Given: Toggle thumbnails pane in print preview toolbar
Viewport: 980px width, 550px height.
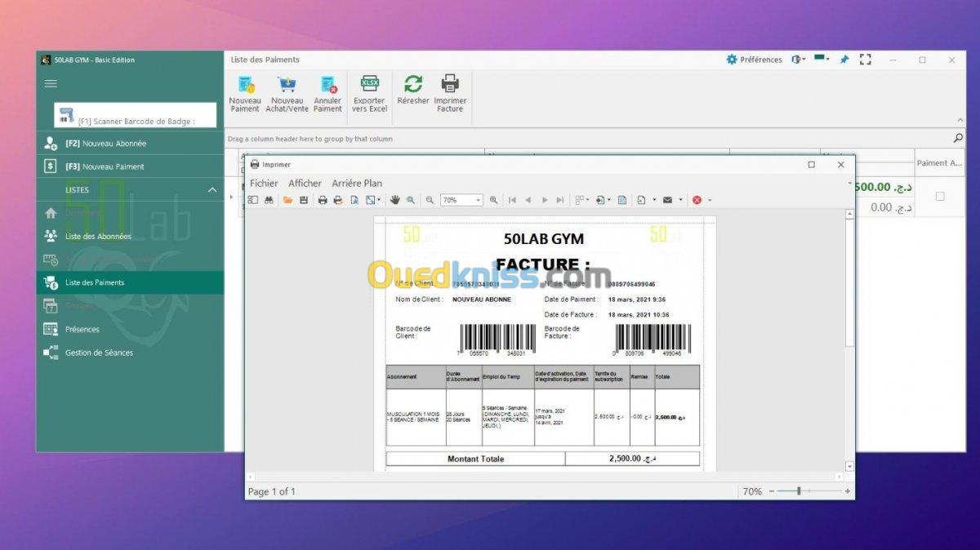Looking at the screenshot, I should click(253, 200).
